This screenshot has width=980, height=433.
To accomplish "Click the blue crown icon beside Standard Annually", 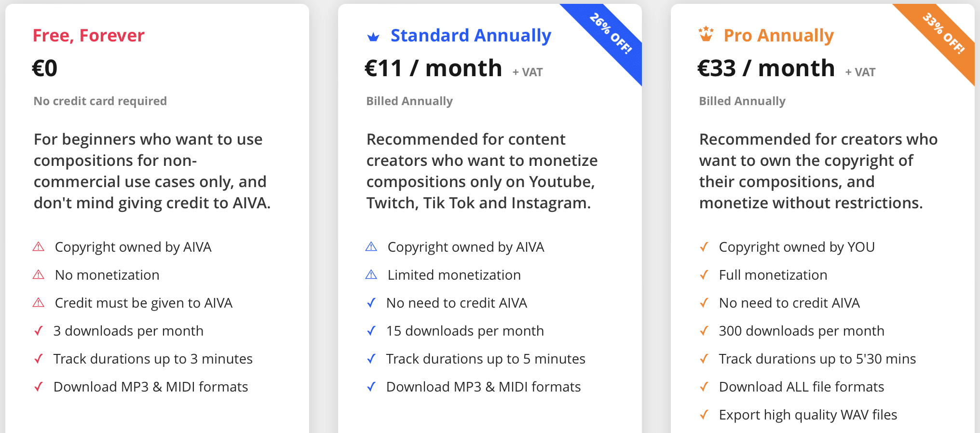I will pos(373,37).
